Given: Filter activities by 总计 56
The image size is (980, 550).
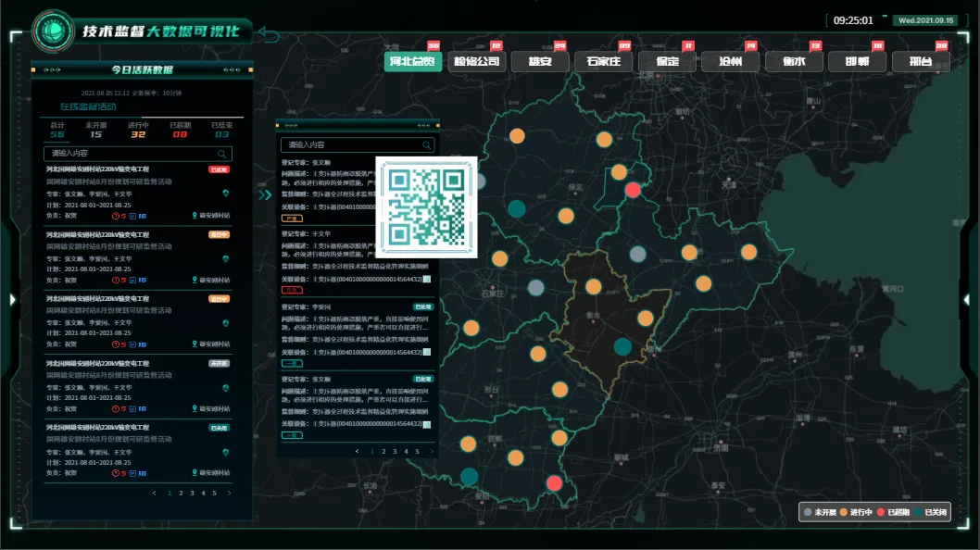Looking at the screenshot, I should point(57,130).
